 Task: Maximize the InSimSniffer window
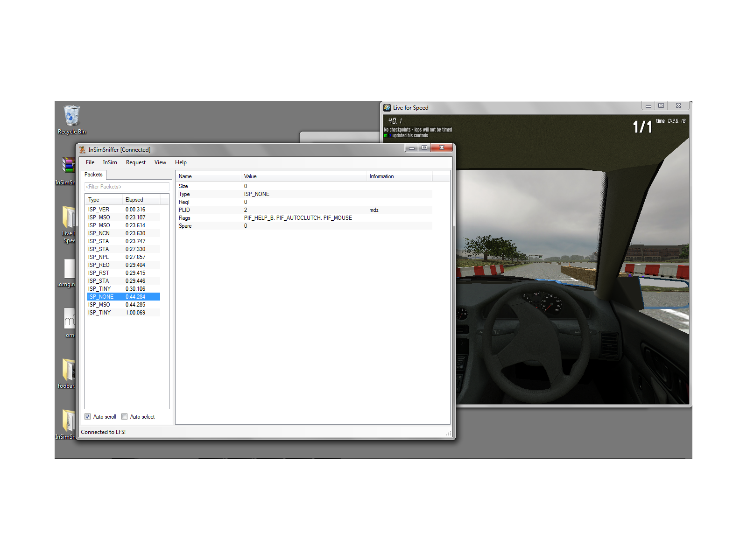[x=424, y=148]
